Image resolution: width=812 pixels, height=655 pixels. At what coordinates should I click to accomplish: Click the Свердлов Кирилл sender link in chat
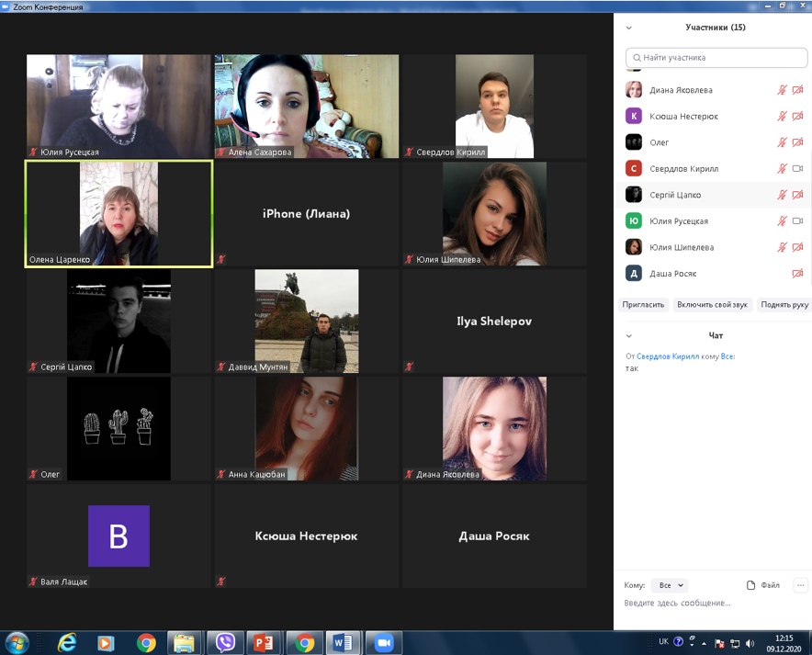coord(667,356)
